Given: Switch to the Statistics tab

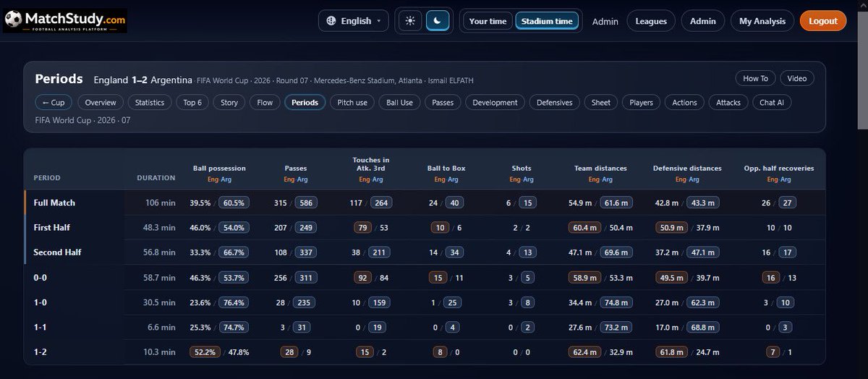Looking at the screenshot, I should click(x=150, y=103).
